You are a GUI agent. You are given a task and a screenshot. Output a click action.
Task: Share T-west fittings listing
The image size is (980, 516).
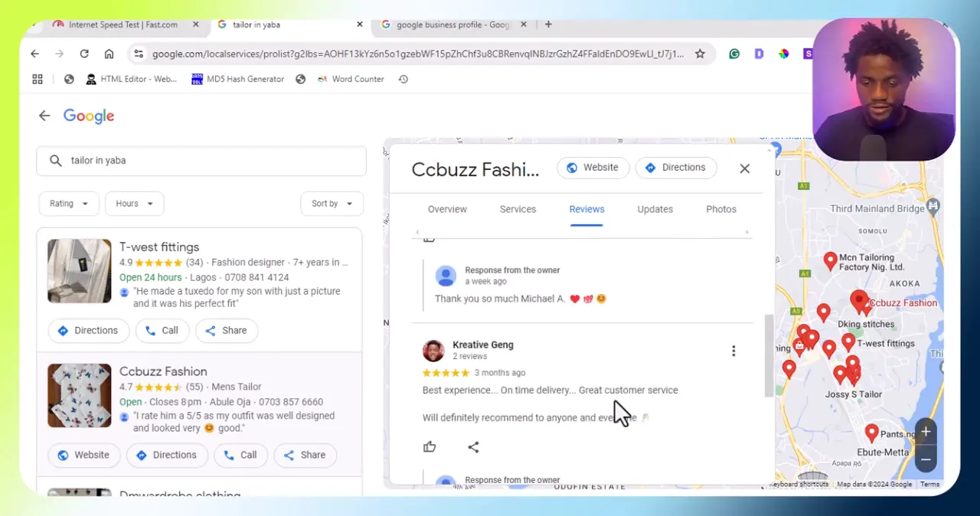point(227,331)
